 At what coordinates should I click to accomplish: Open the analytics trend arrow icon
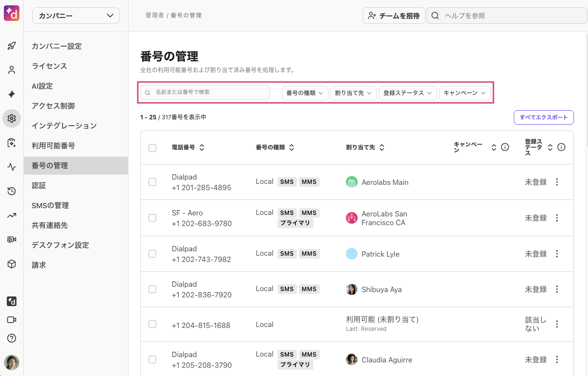pyautogui.click(x=12, y=215)
